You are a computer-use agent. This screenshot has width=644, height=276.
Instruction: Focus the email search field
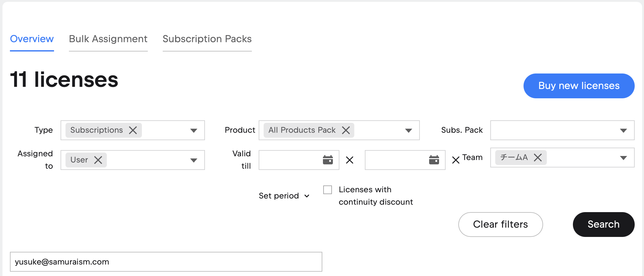click(166, 262)
